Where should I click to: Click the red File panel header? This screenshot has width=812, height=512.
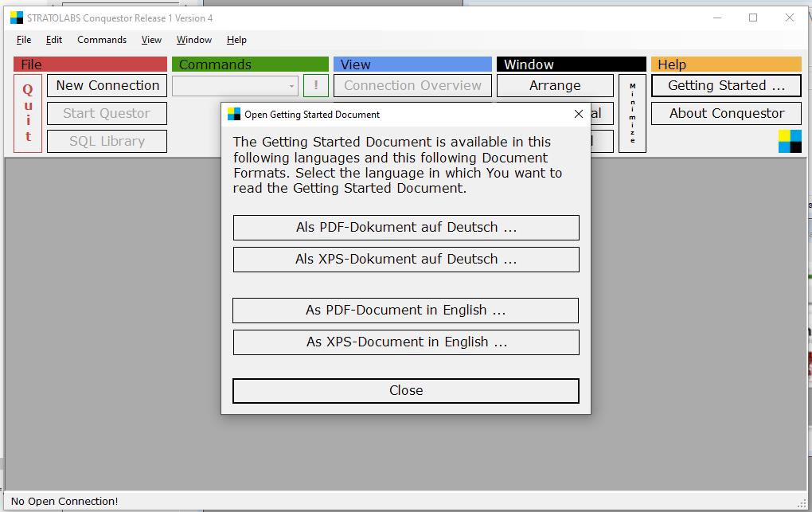click(90, 64)
